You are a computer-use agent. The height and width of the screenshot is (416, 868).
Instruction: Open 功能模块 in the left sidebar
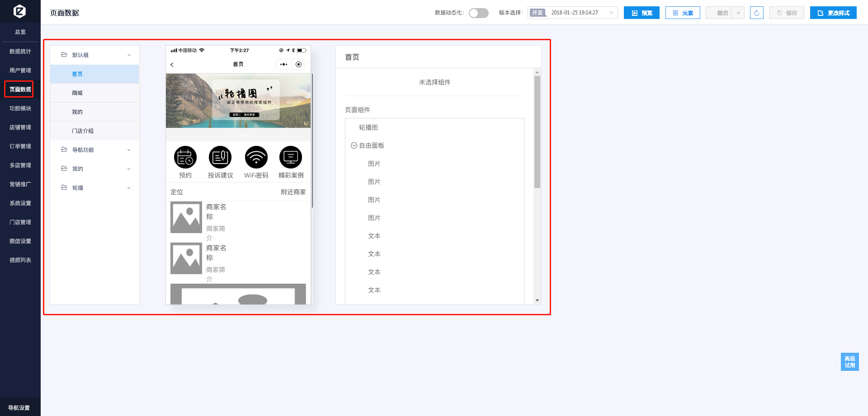click(x=20, y=108)
